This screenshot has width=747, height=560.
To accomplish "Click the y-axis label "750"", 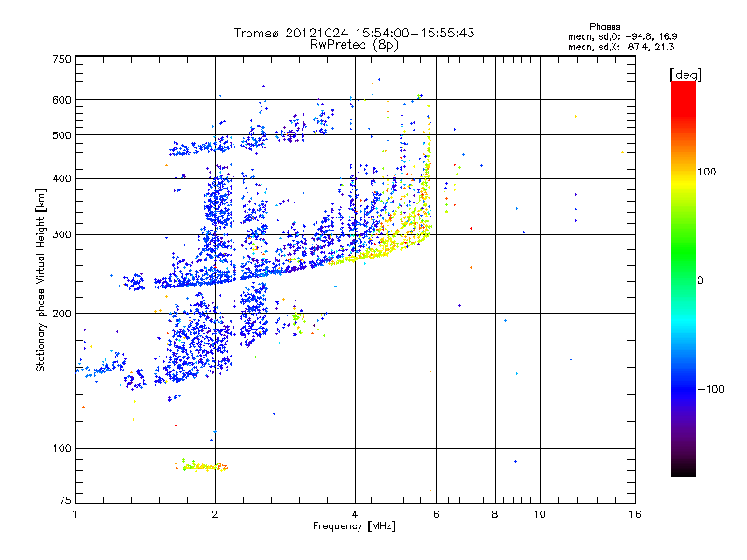I will 62,59.
